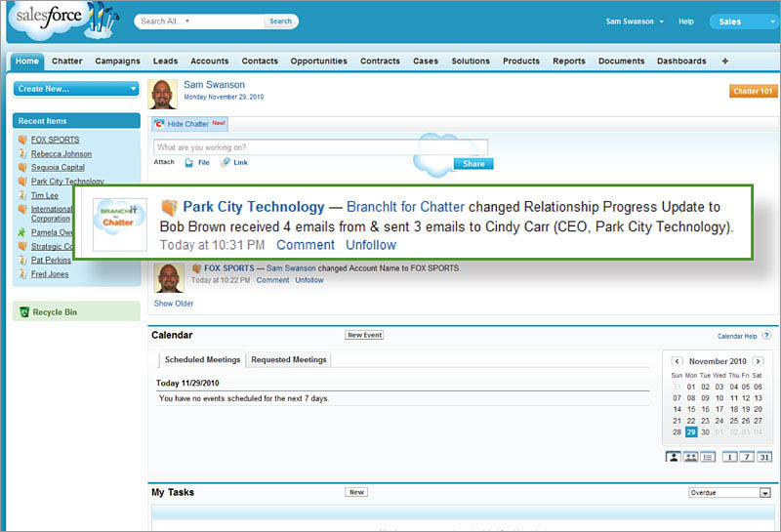Open the Chatter tab
The height and width of the screenshot is (532, 781).
click(66, 61)
